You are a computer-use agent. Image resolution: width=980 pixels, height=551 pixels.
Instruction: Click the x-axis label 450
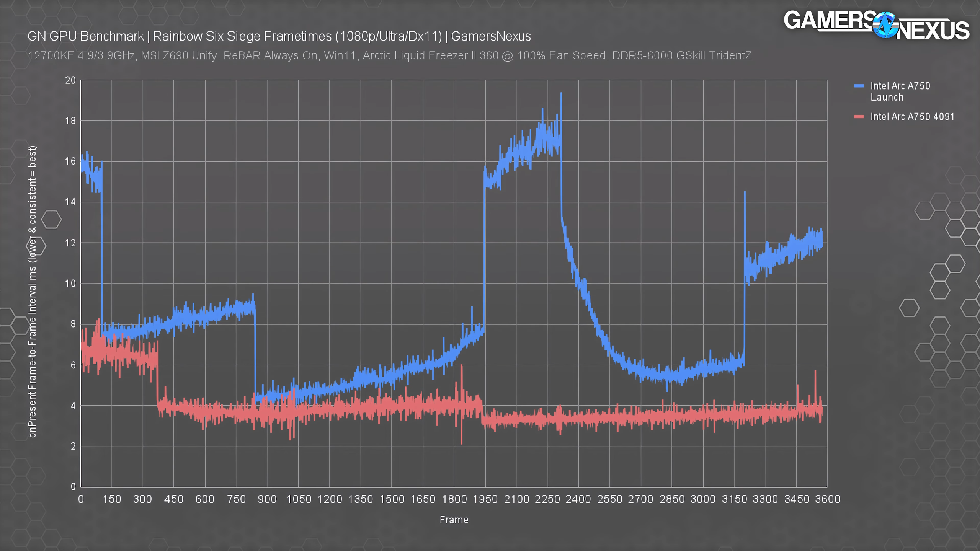pyautogui.click(x=174, y=499)
